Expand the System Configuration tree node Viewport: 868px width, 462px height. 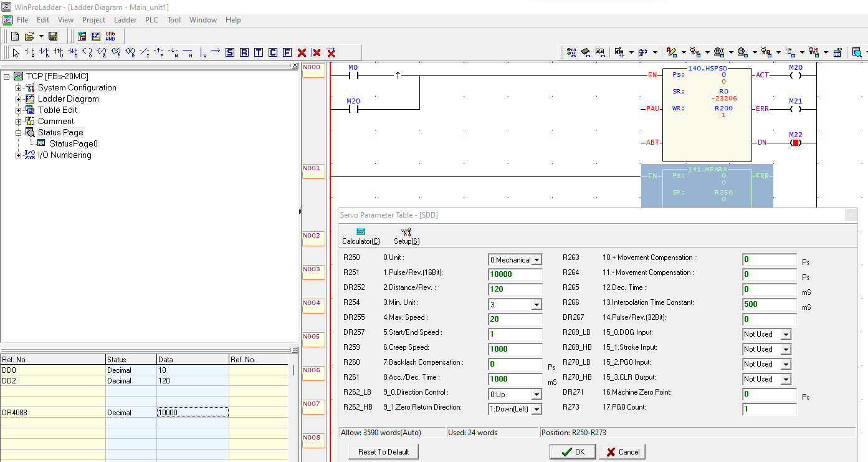[19, 88]
